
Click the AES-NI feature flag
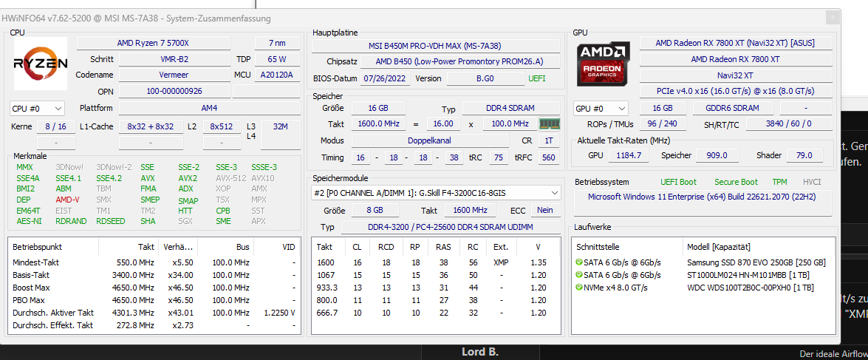(x=29, y=221)
